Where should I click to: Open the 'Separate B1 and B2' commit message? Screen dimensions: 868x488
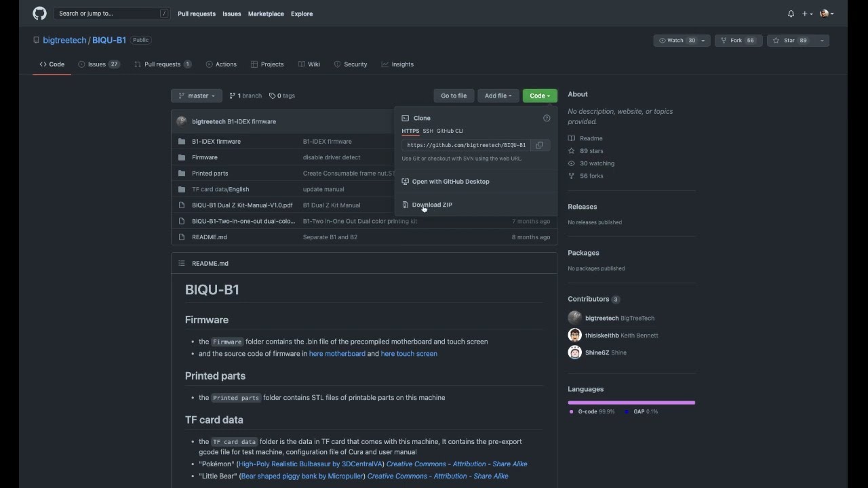(x=330, y=237)
